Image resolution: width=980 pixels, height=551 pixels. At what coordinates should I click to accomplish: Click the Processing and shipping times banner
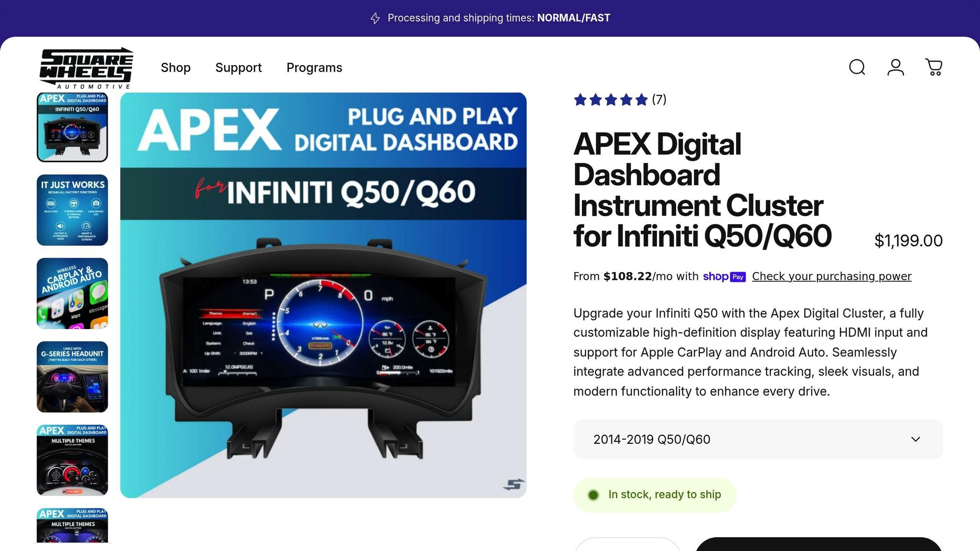tap(490, 18)
